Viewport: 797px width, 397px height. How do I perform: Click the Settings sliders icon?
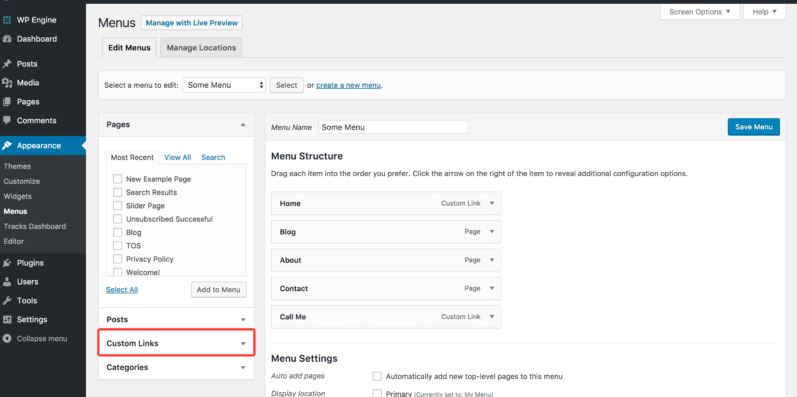click(7, 320)
